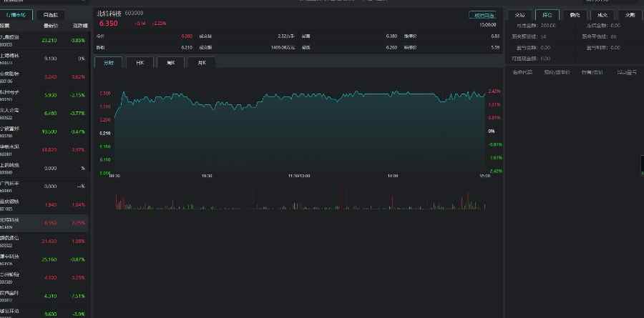Image resolution: width=644 pixels, height=318 pixels.
Task: Open the 委托 tab in right panel
Action: pos(575,15)
